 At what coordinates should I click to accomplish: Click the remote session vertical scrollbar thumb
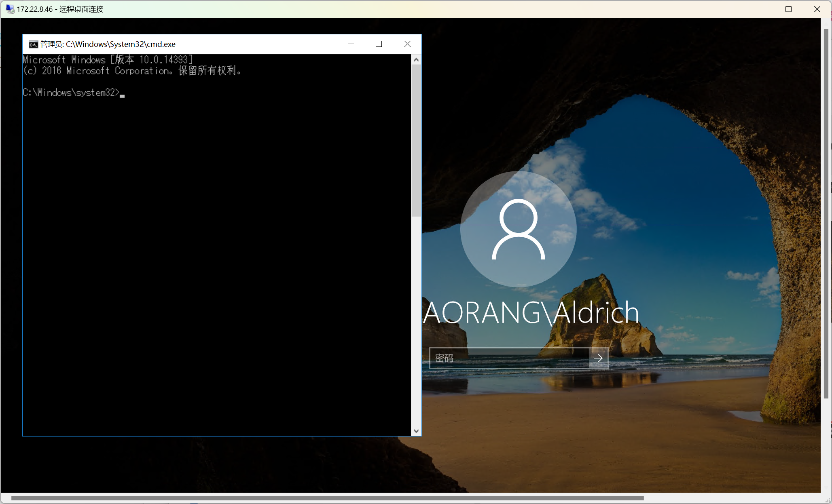(x=826, y=213)
